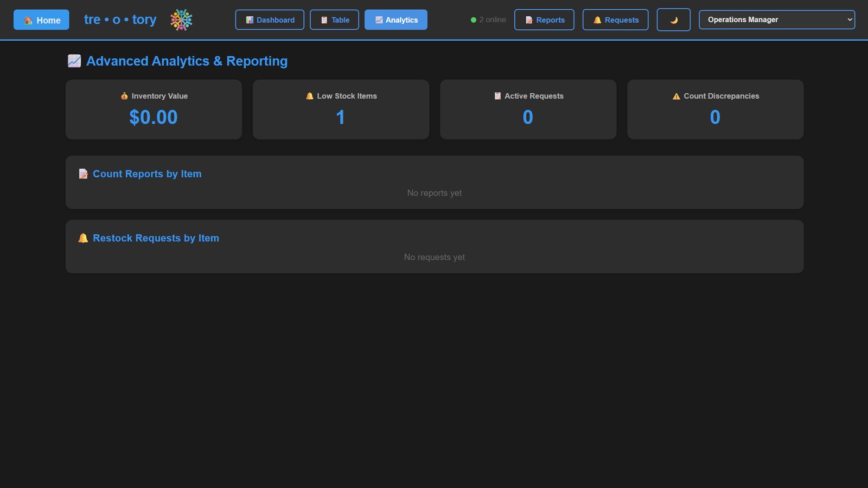
Task: Click the Low Stock Items label
Action: click(347, 96)
